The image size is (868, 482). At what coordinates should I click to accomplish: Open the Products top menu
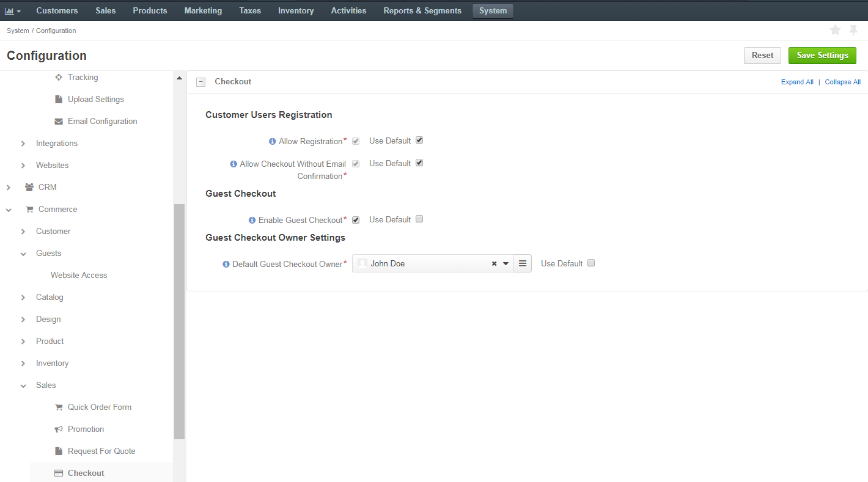tap(150, 10)
